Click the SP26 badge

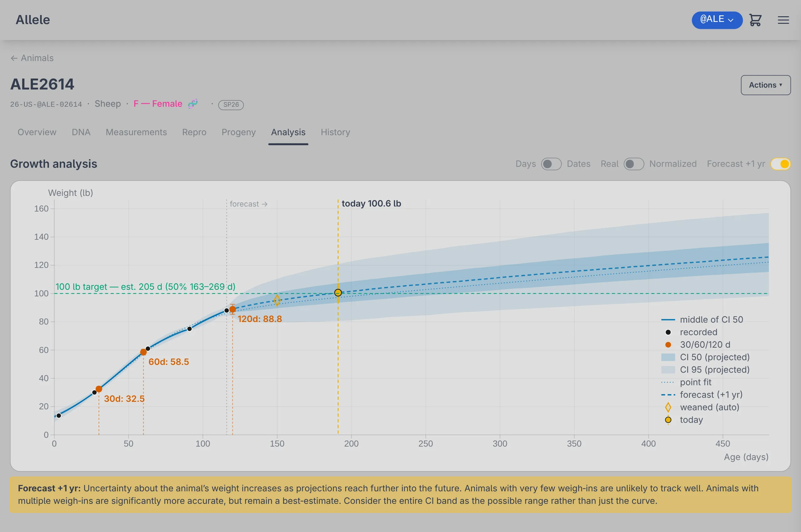(231, 105)
